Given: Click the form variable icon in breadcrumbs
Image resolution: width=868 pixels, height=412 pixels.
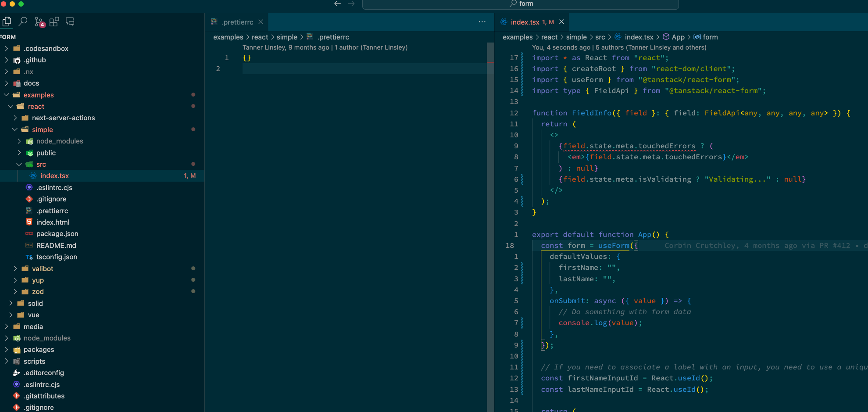Looking at the screenshot, I should tap(697, 37).
